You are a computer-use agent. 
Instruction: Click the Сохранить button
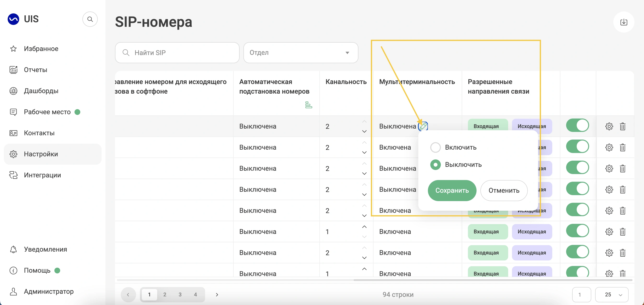(x=452, y=190)
